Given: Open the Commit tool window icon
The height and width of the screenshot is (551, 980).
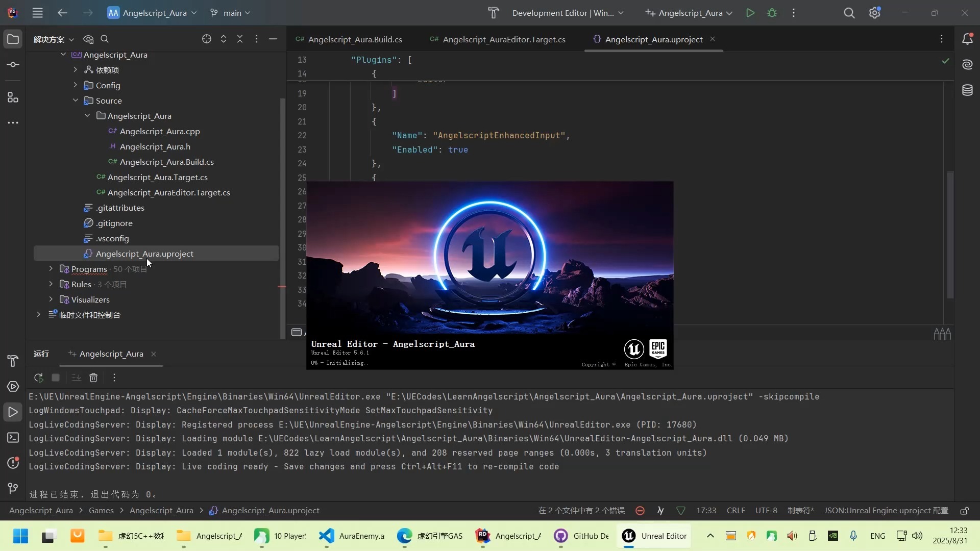Looking at the screenshot, I should [x=13, y=65].
